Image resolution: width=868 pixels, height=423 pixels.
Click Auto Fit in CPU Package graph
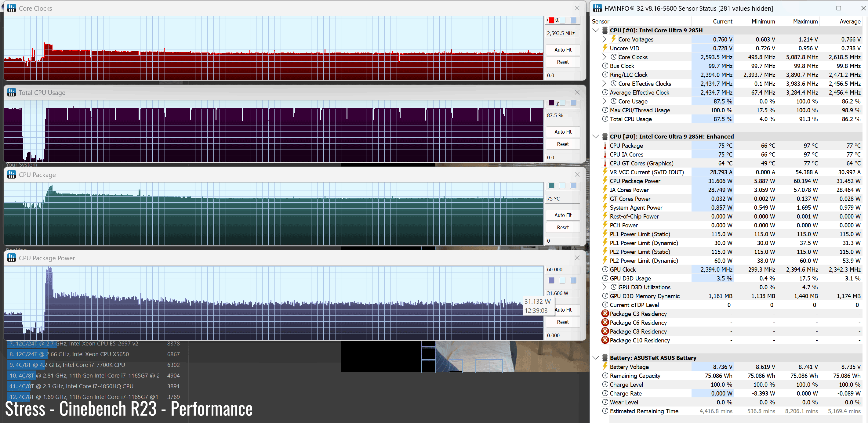tap(563, 215)
